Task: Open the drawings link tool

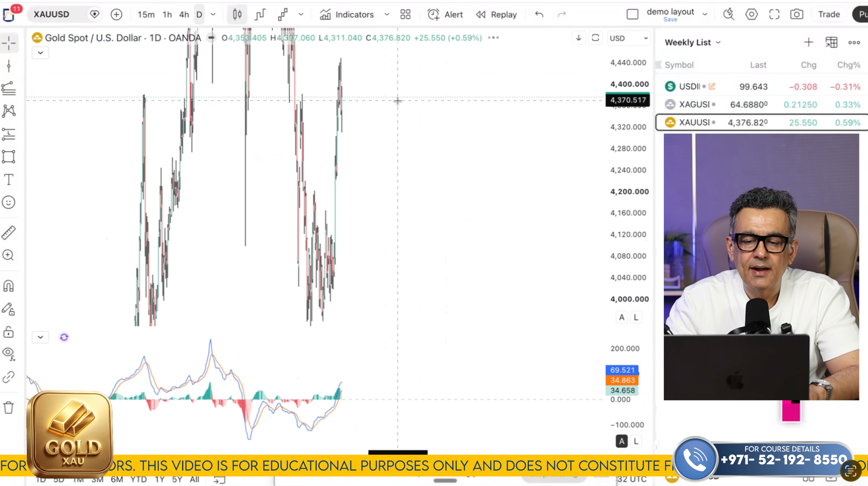Action: 9,377
